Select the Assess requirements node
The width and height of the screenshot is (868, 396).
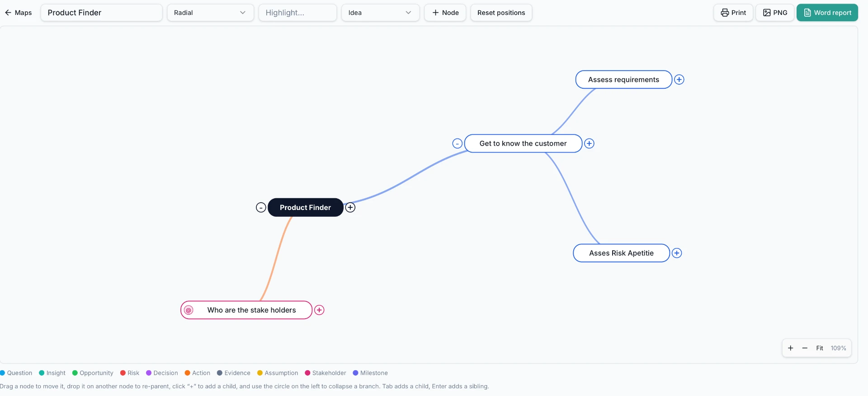click(623, 80)
